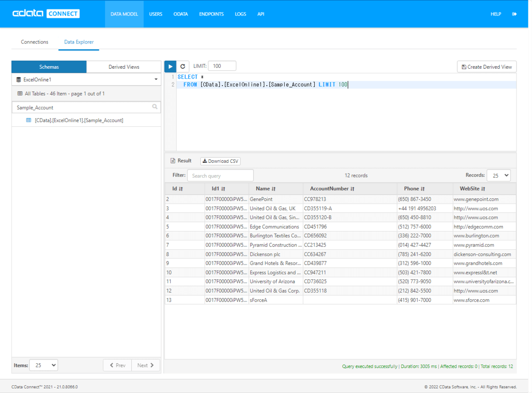Open the Items per page dropdown
The image size is (532, 393).
point(43,365)
